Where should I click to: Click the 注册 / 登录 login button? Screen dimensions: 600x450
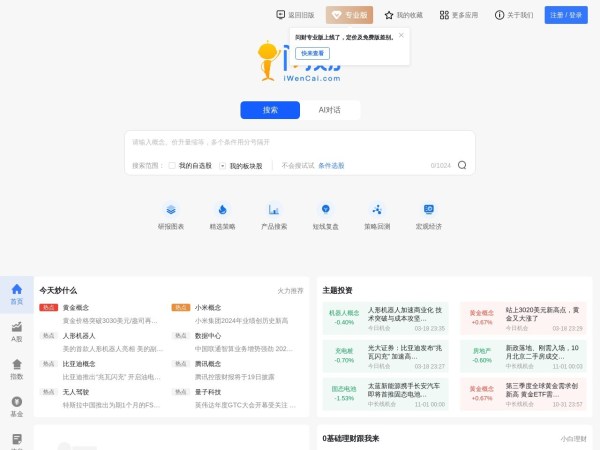566,15
